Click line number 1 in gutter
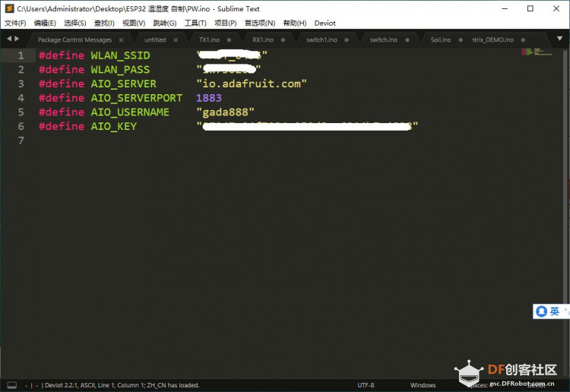The image size is (570, 392). pos(21,55)
